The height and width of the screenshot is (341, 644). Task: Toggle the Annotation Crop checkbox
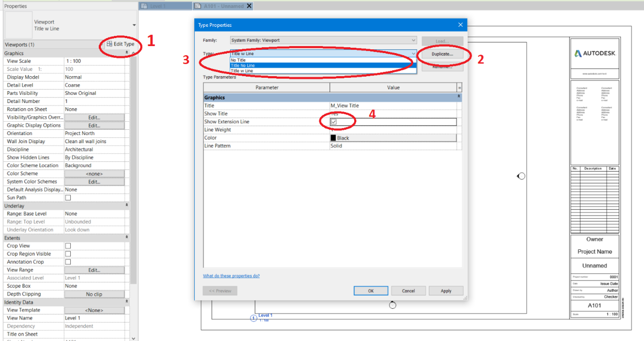[68, 262]
